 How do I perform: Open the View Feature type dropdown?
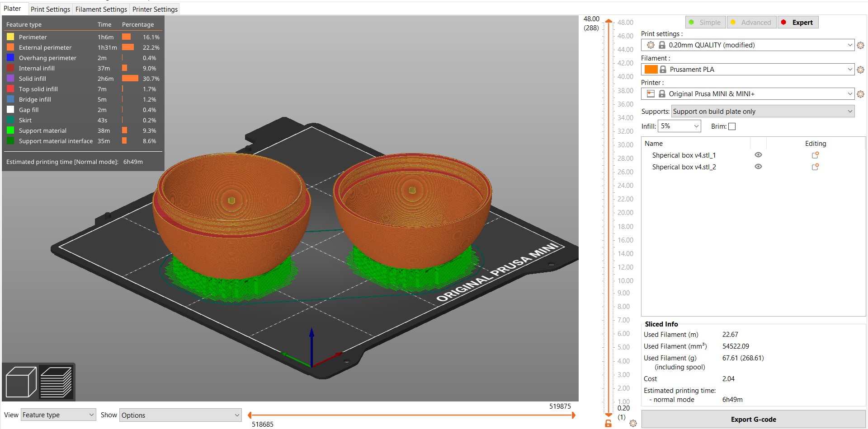tap(58, 415)
